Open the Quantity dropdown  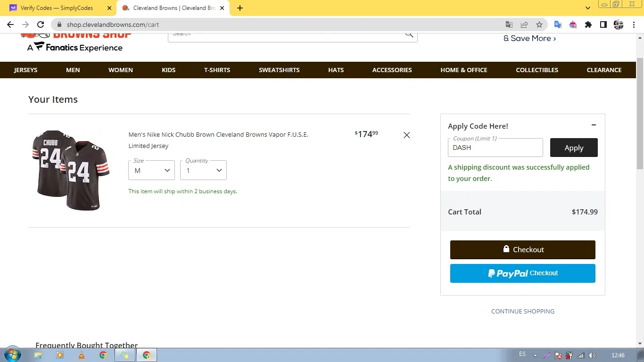pos(203,170)
